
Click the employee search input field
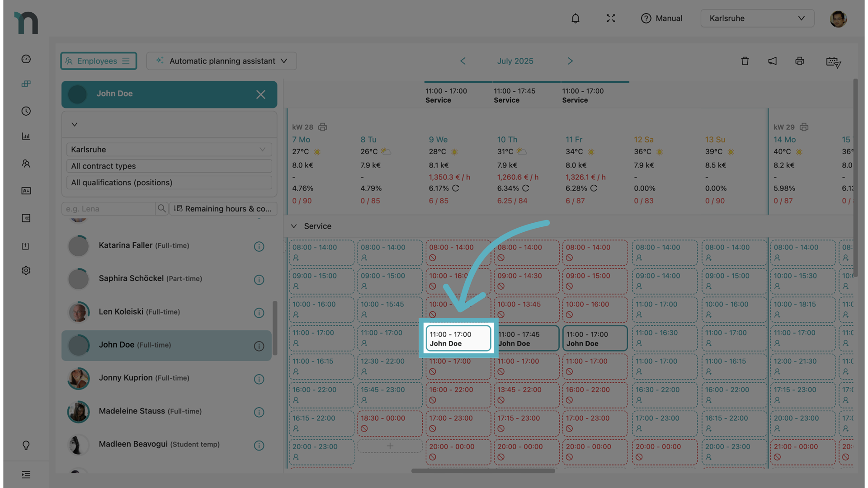pos(108,209)
